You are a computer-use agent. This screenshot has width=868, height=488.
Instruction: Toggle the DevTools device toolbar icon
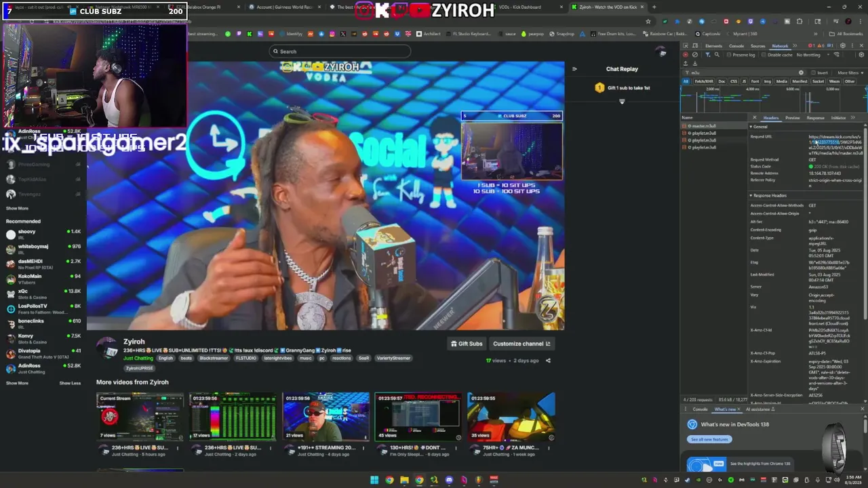pyautogui.click(x=695, y=46)
